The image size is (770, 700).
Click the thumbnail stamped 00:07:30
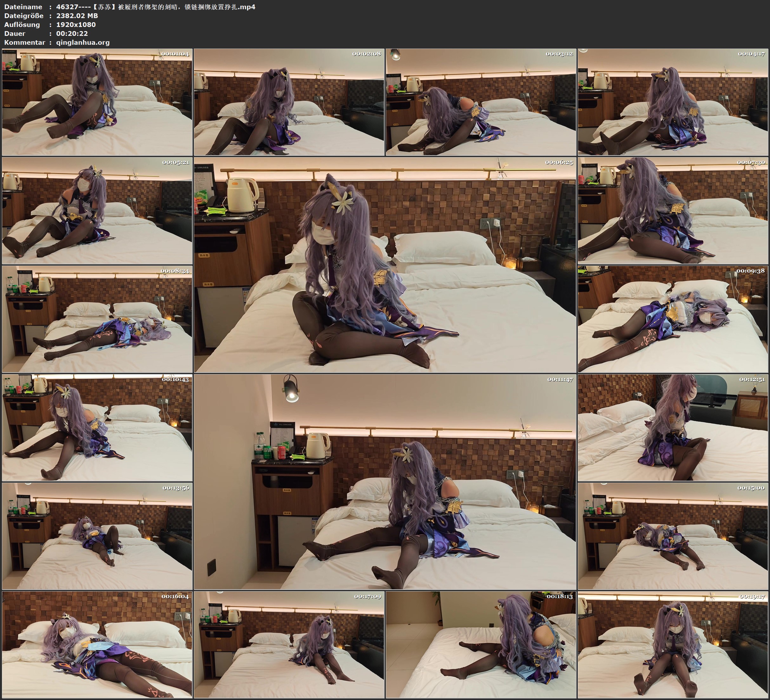click(x=673, y=210)
